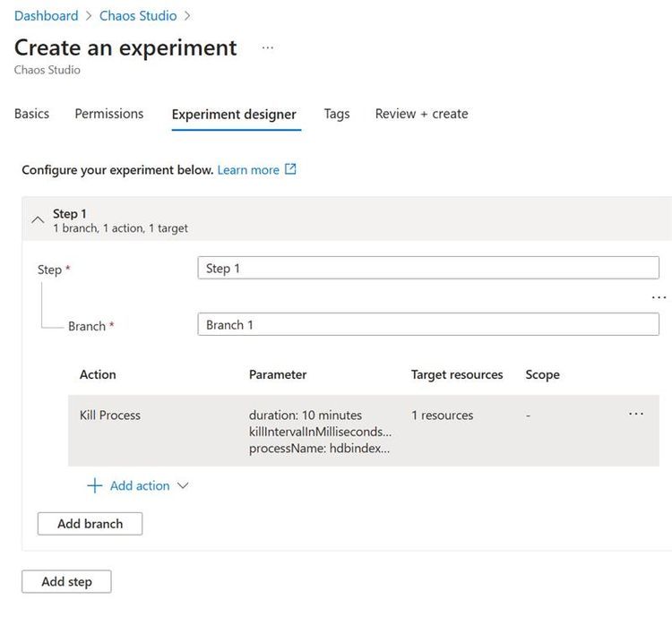The image size is (672, 617).
Task: Open the Review + create tab
Action: pyautogui.click(x=421, y=114)
